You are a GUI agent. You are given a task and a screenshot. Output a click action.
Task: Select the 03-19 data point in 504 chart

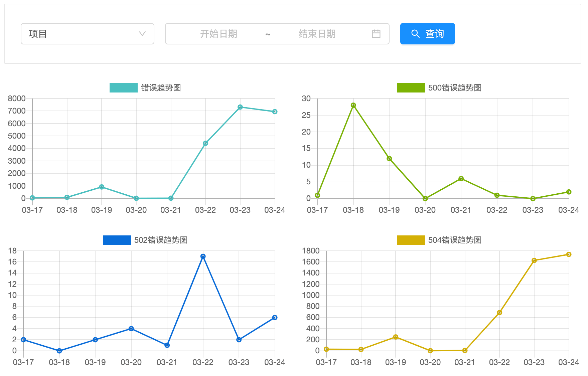click(396, 337)
